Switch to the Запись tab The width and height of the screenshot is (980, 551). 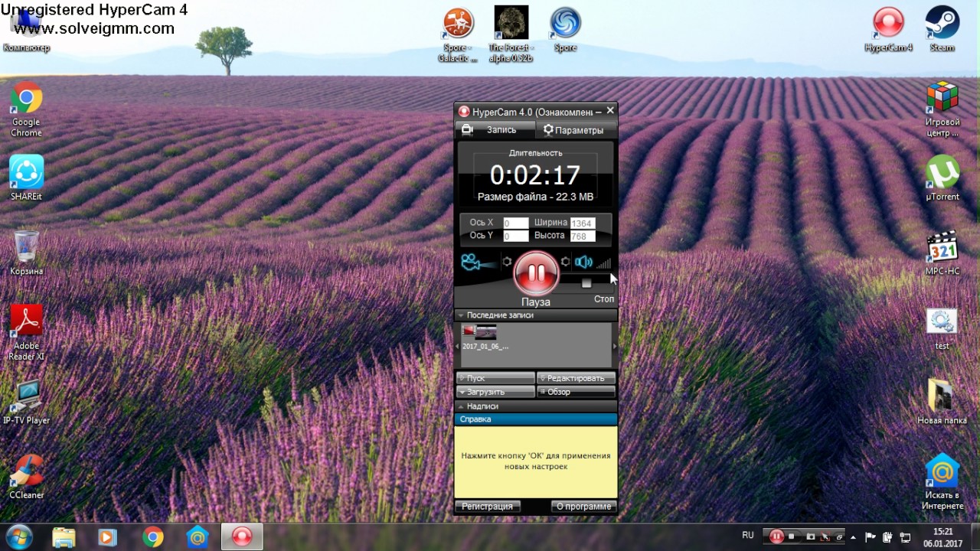point(495,130)
